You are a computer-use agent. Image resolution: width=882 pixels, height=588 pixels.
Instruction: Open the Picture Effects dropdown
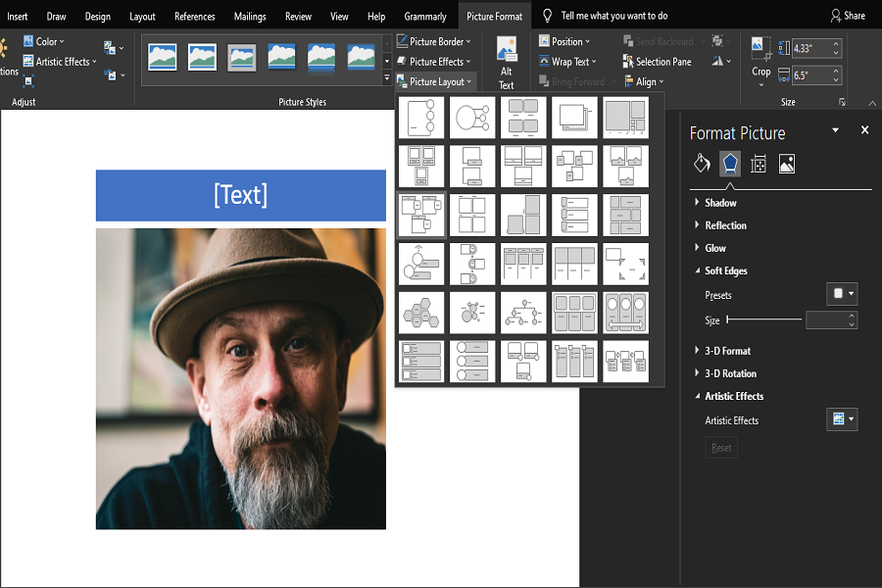click(x=434, y=61)
